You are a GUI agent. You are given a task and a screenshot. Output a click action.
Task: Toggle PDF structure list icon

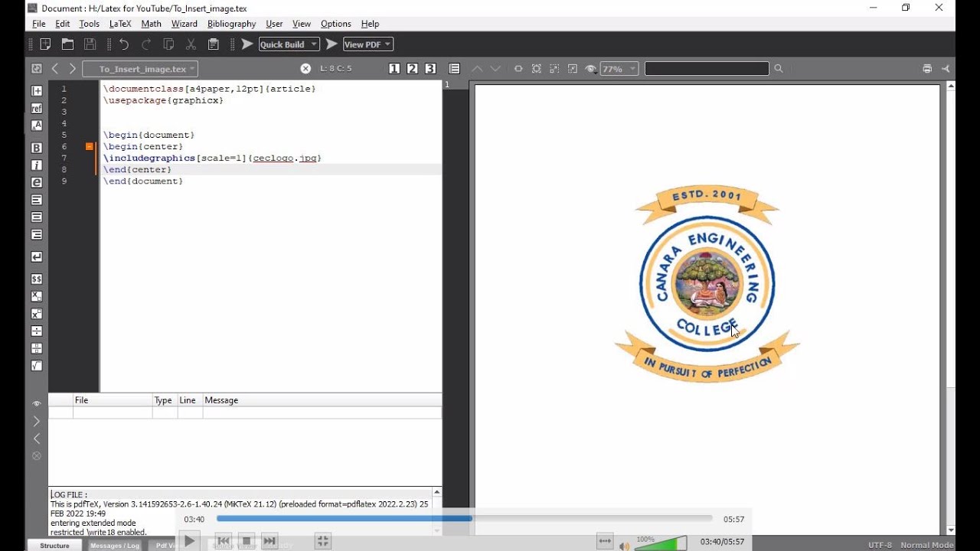tap(454, 69)
